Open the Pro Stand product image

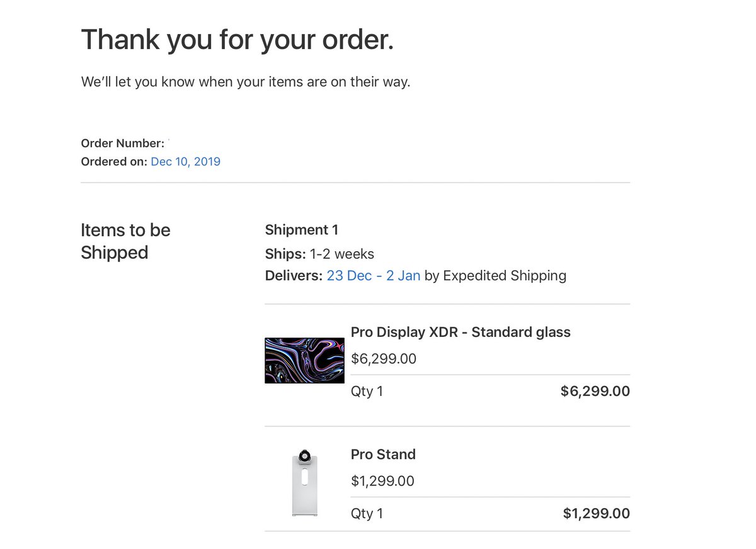tap(305, 483)
